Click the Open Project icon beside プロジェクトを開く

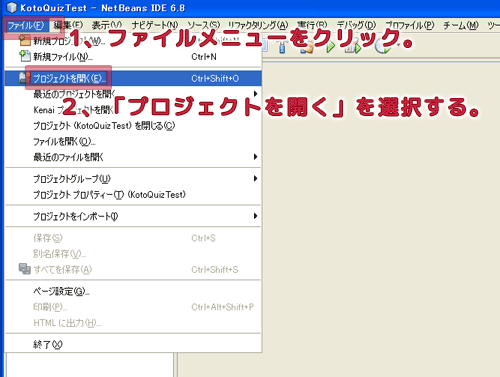pyautogui.click(x=24, y=78)
